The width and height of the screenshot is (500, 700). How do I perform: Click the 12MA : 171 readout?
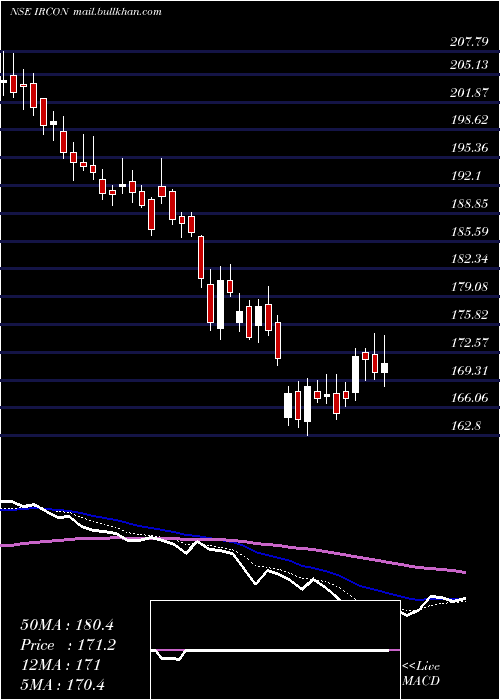(60, 665)
